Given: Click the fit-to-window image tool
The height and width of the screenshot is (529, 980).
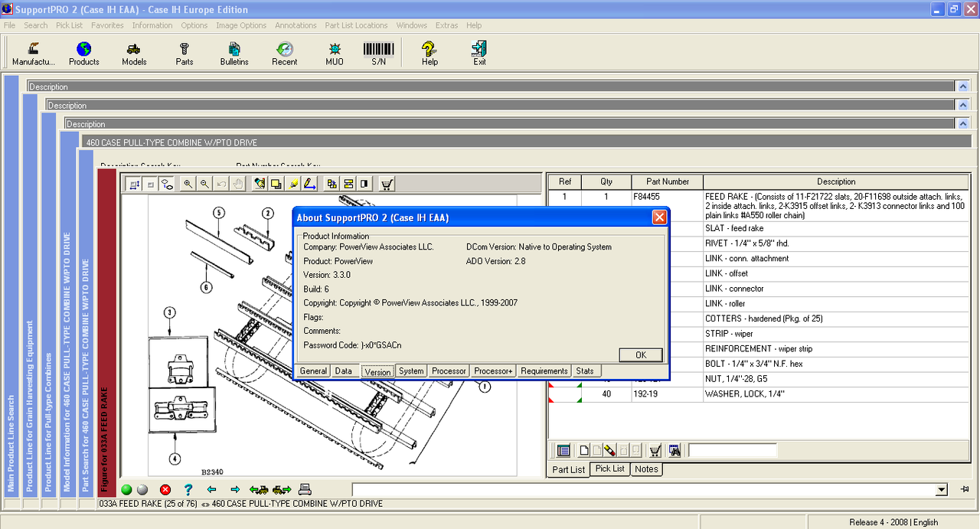Looking at the screenshot, I should coord(134,184).
